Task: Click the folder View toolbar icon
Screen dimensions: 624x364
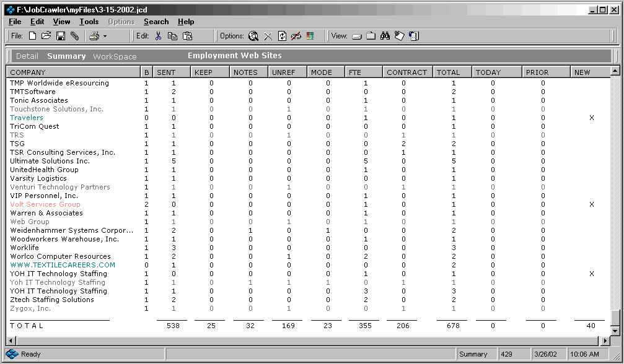Action: point(371,36)
